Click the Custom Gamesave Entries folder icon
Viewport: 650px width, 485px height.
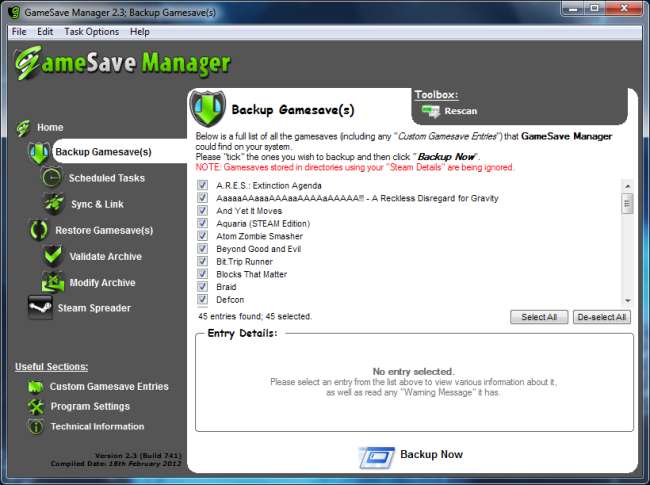point(36,386)
